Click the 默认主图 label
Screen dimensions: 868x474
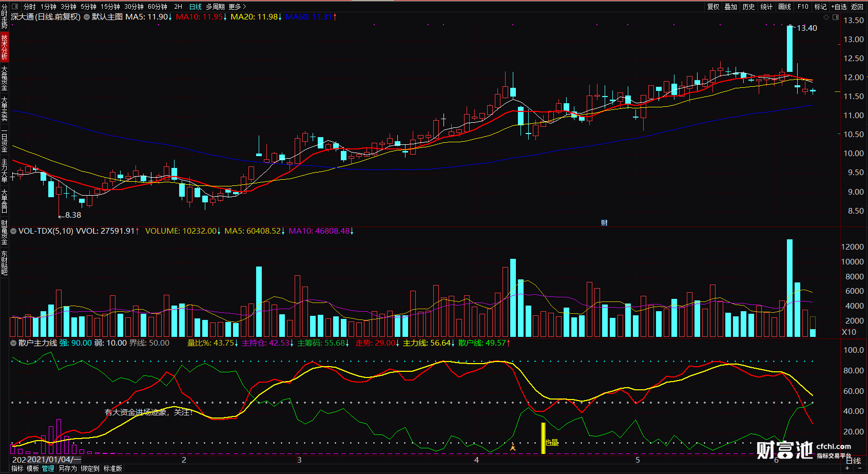coord(107,17)
